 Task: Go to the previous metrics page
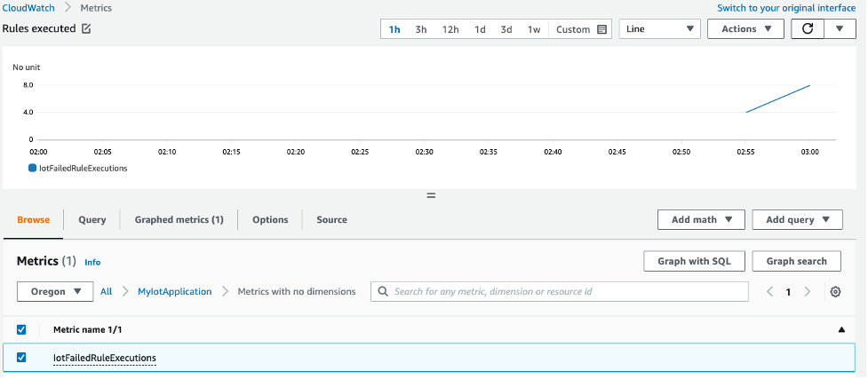pos(769,292)
